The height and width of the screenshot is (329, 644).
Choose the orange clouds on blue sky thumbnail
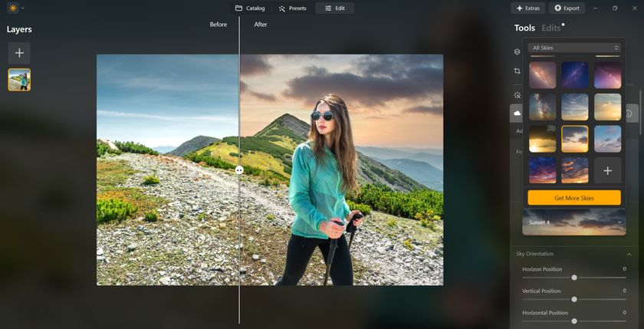pyautogui.click(x=574, y=170)
